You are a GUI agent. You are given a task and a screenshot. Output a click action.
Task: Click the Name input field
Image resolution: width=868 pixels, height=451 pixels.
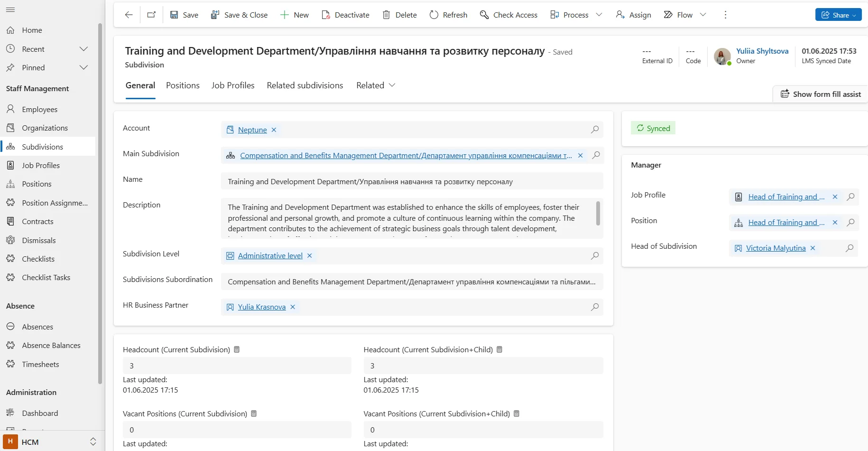pyautogui.click(x=412, y=181)
